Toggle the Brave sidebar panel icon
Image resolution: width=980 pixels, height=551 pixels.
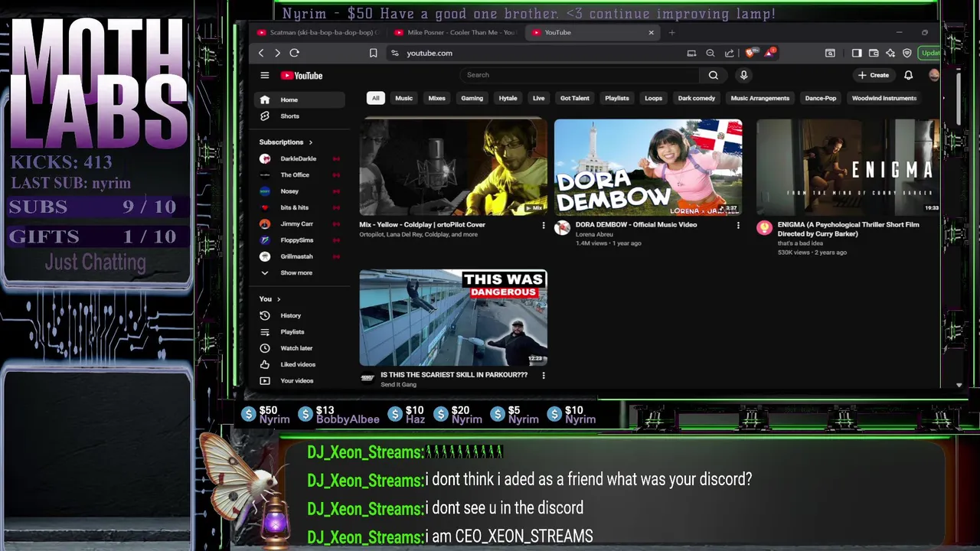857,53
